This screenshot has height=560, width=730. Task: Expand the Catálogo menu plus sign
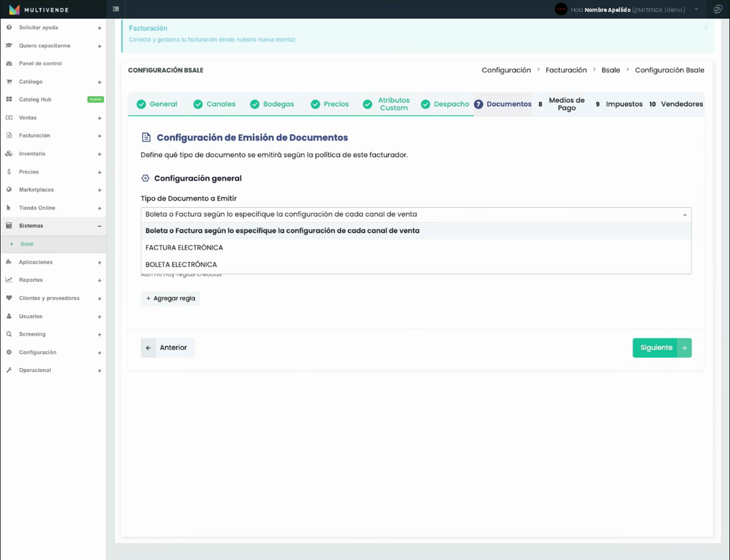pyautogui.click(x=100, y=82)
